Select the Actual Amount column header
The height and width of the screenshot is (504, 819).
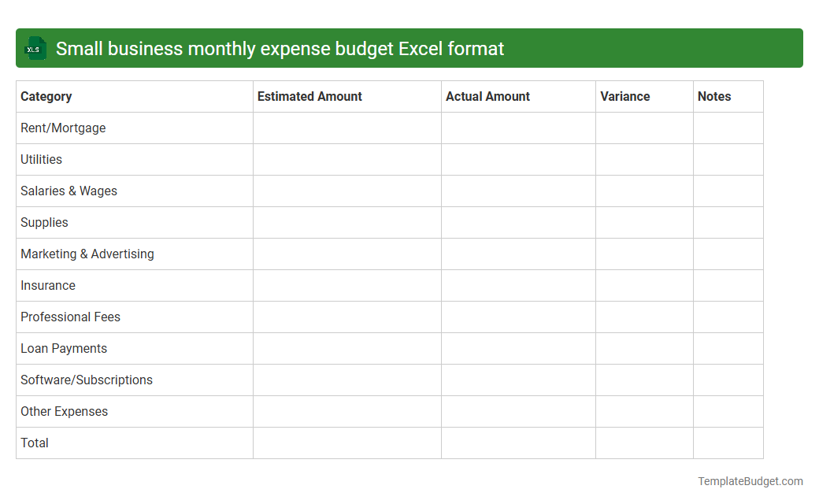(486, 96)
